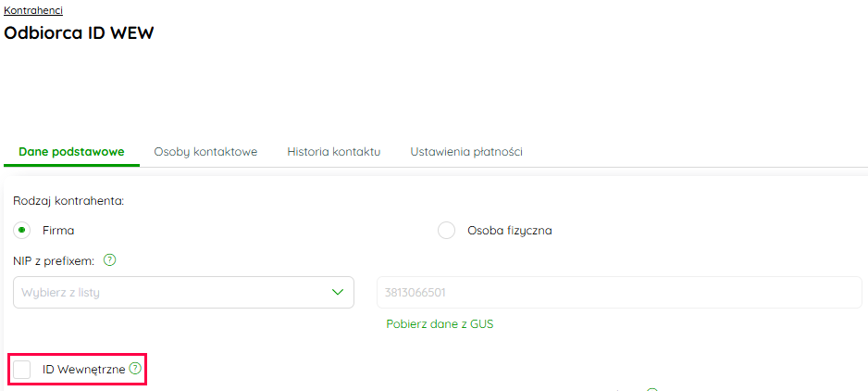The image size is (868, 391).
Task: Click the Rodzaj kontrahenta label
Action: click(68, 200)
